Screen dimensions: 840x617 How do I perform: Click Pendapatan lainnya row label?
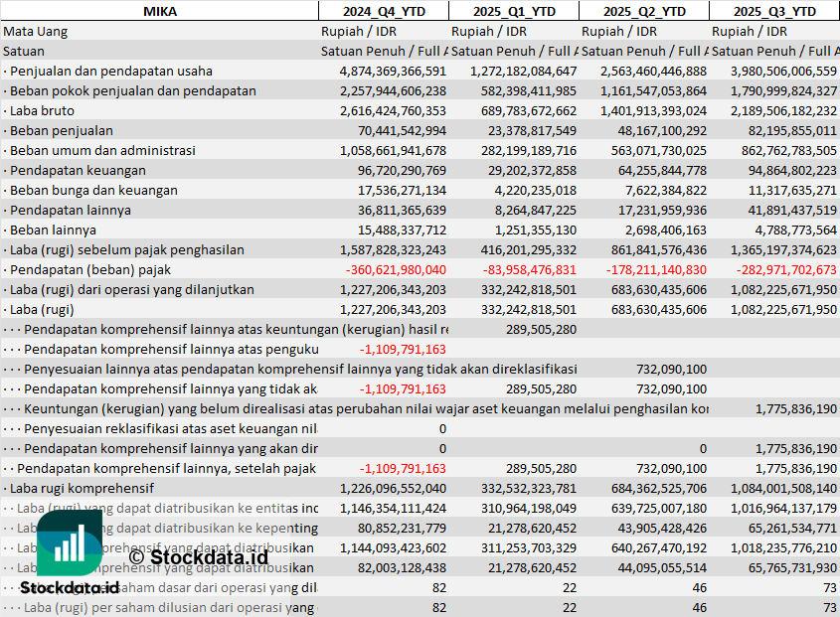pyautogui.click(x=71, y=210)
